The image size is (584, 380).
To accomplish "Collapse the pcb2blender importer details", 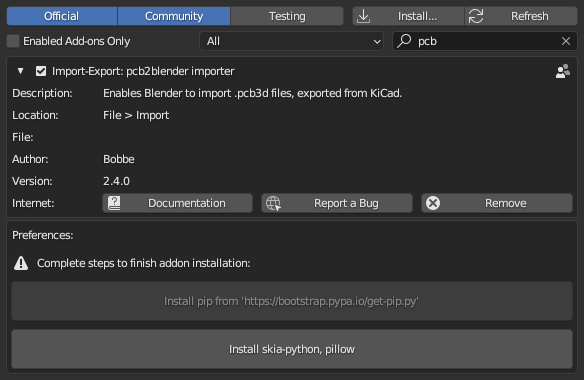I will [20, 71].
